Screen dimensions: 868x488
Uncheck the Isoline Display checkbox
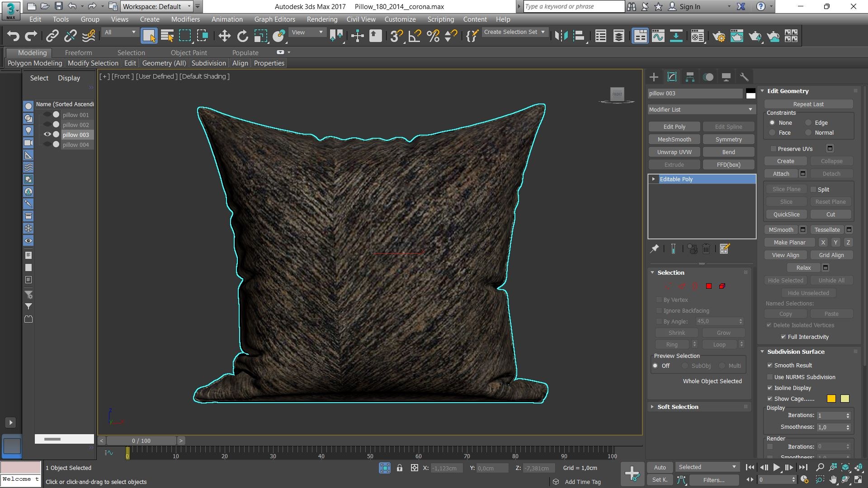pos(770,388)
